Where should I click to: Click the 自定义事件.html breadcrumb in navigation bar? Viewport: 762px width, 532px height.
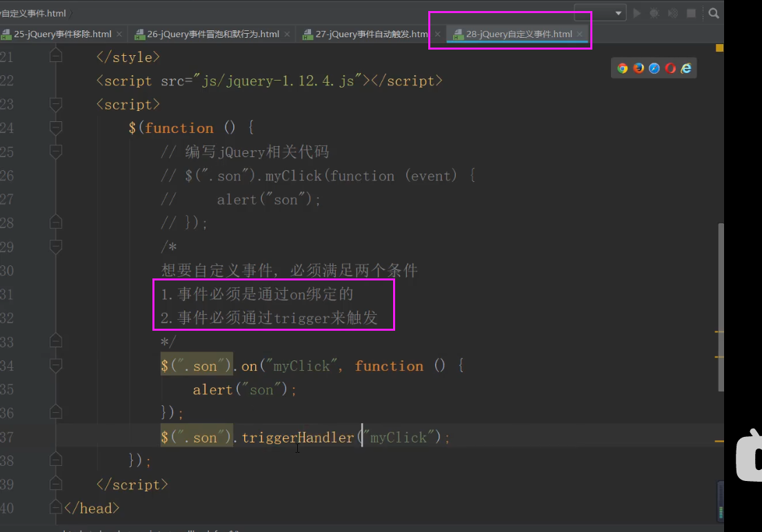click(33, 13)
